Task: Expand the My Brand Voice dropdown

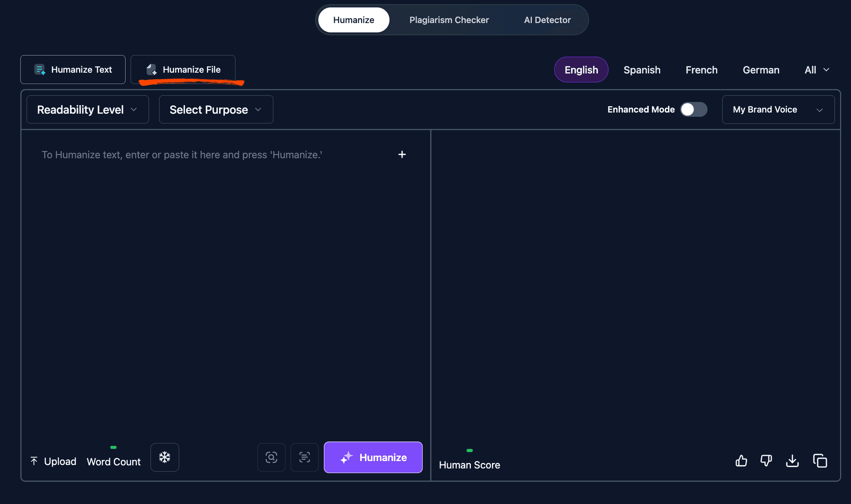Action: tap(778, 109)
